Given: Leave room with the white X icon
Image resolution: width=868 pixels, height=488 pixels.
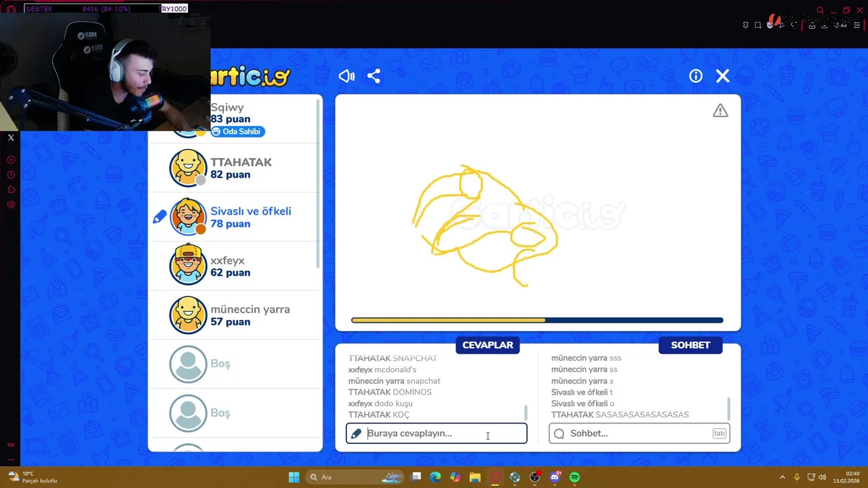Looking at the screenshot, I should pyautogui.click(x=723, y=76).
